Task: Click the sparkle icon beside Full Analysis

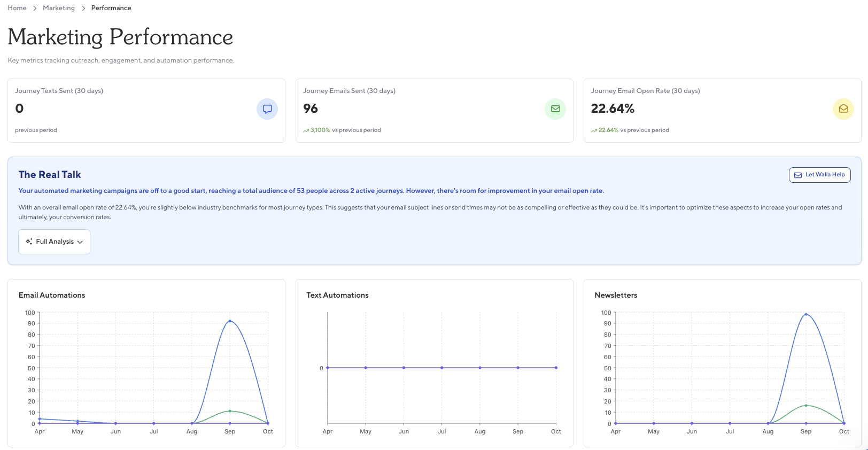Action: [29, 242]
